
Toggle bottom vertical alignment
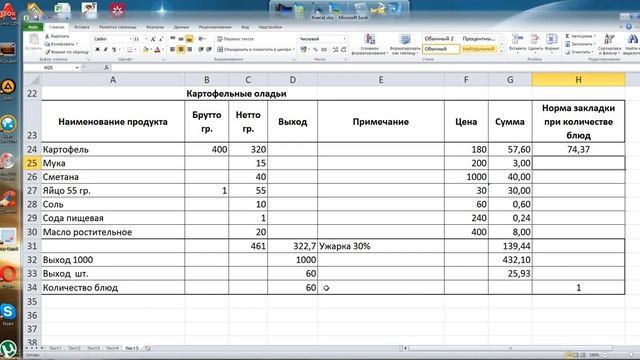[189, 39]
